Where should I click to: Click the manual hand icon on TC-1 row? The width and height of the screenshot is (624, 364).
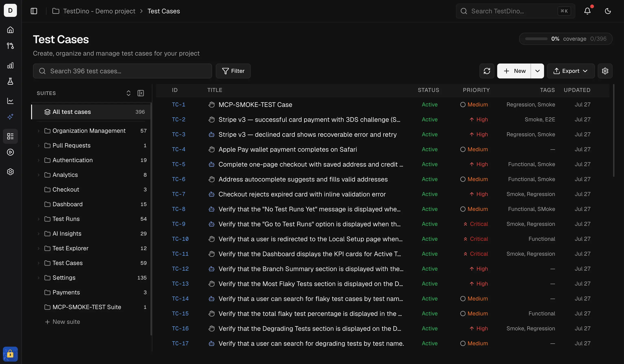211,104
